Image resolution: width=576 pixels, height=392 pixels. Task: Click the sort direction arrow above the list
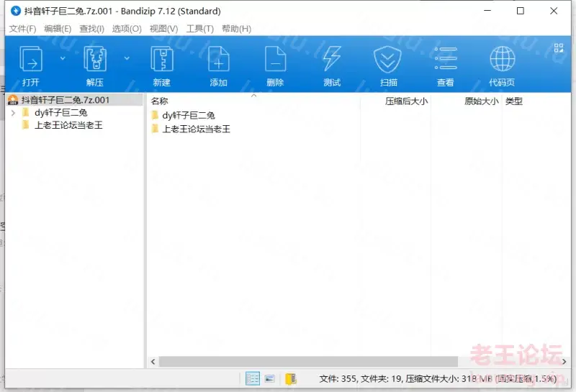(x=254, y=96)
